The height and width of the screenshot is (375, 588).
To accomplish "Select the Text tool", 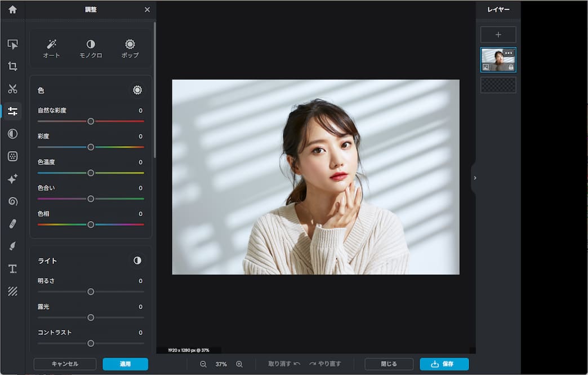I will [13, 269].
